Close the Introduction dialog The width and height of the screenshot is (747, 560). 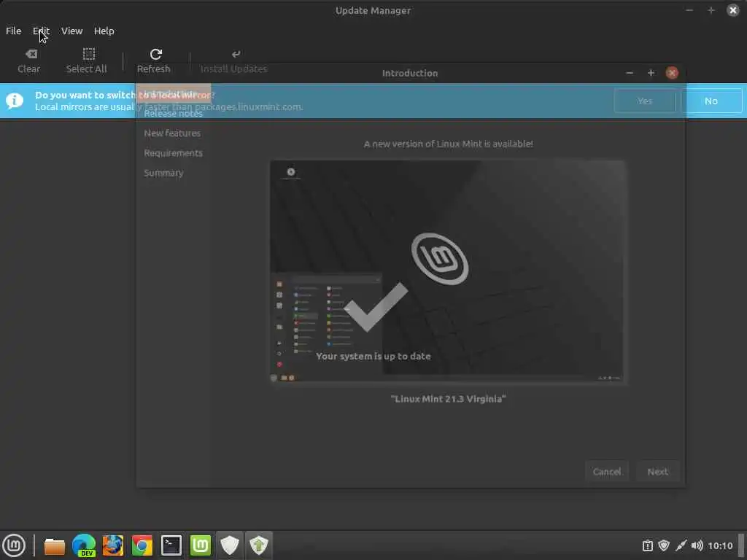672,73
